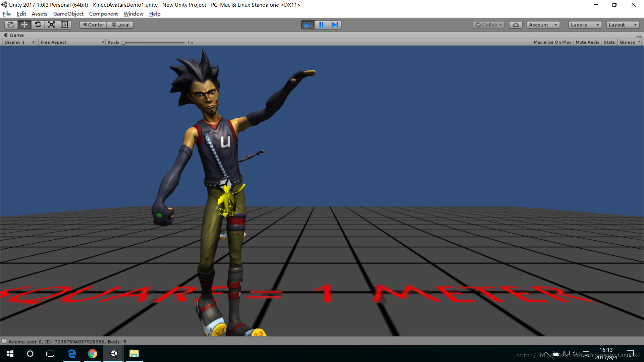Click the Step button to advance frame
This screenshot has height=362, width=644.
pos(334,24)
